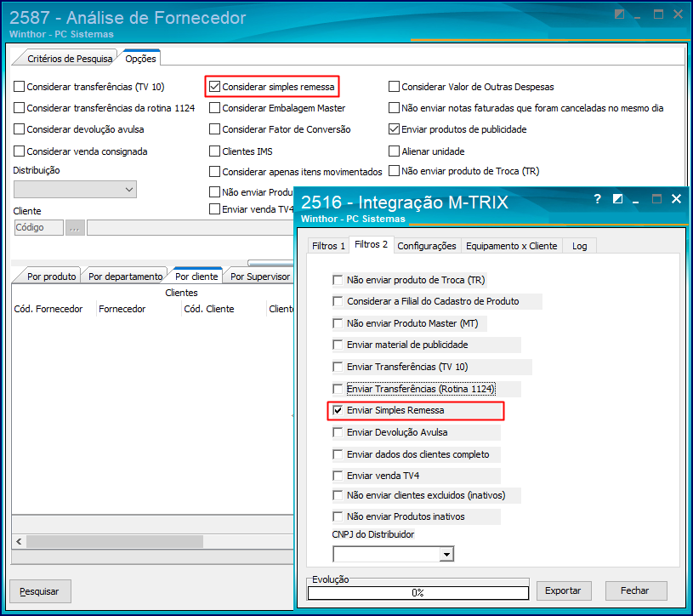693x616 pixels.
Task: Open the Critérios de Pesquisa tab
Action: coord(70,59)
